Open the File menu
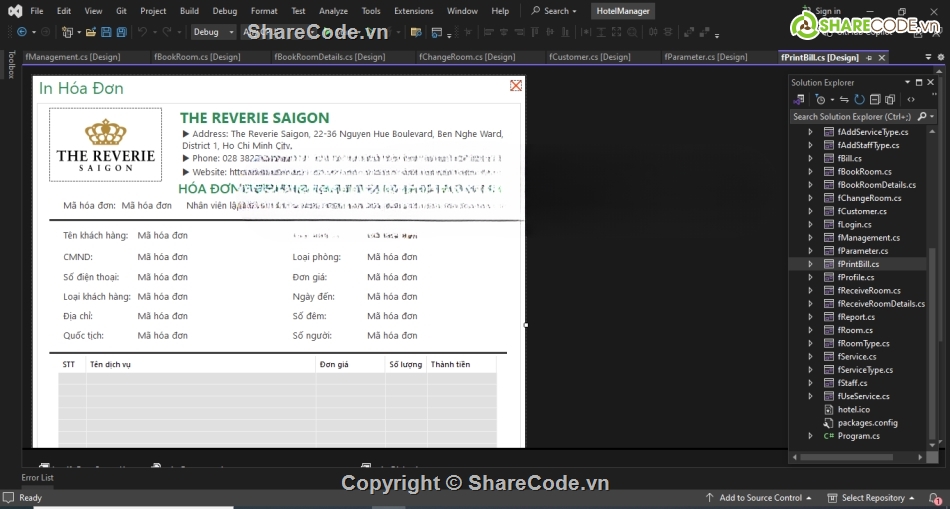950x509 pixels. (36, 11)
